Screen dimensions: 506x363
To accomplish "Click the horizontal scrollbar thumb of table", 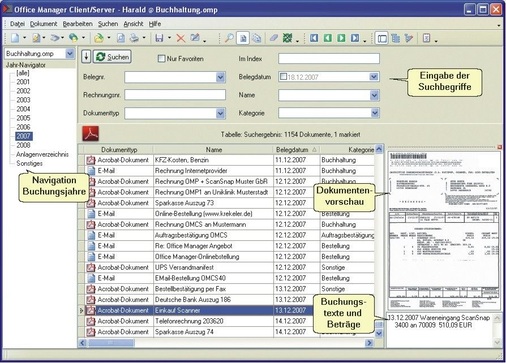I will [x=112, y=343].
